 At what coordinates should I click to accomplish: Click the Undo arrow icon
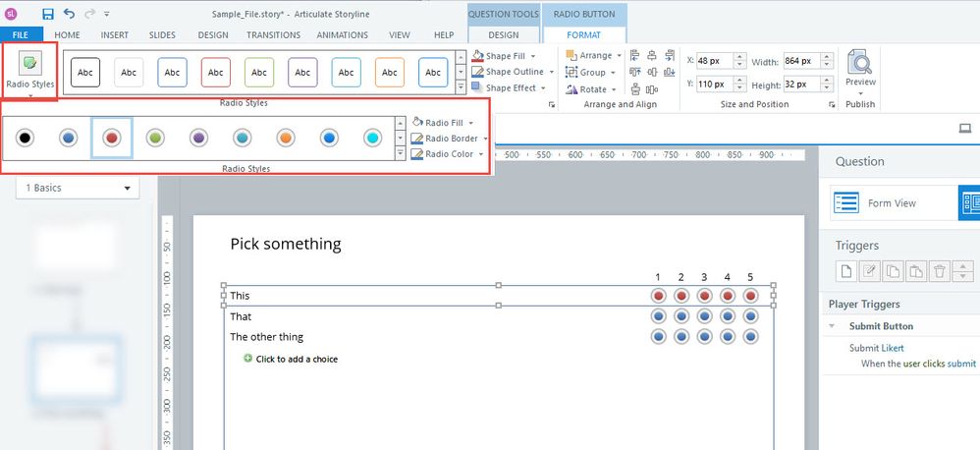click(x=70, y=13)
